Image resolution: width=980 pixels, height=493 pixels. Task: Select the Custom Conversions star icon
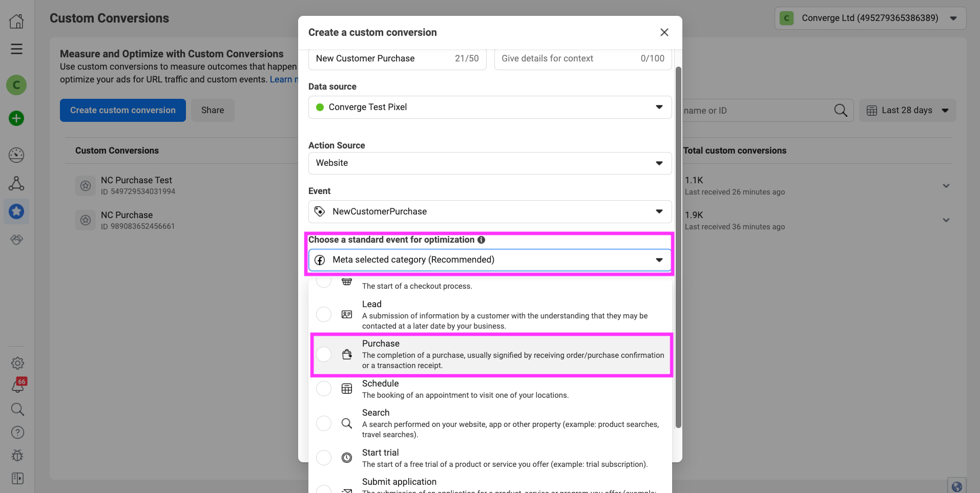[16, 211]
